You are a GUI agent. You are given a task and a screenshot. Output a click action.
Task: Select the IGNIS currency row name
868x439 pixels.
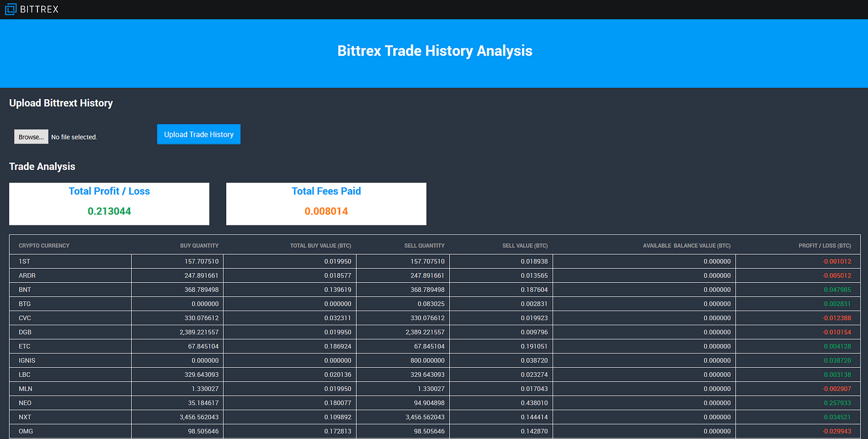pos(27,360)
